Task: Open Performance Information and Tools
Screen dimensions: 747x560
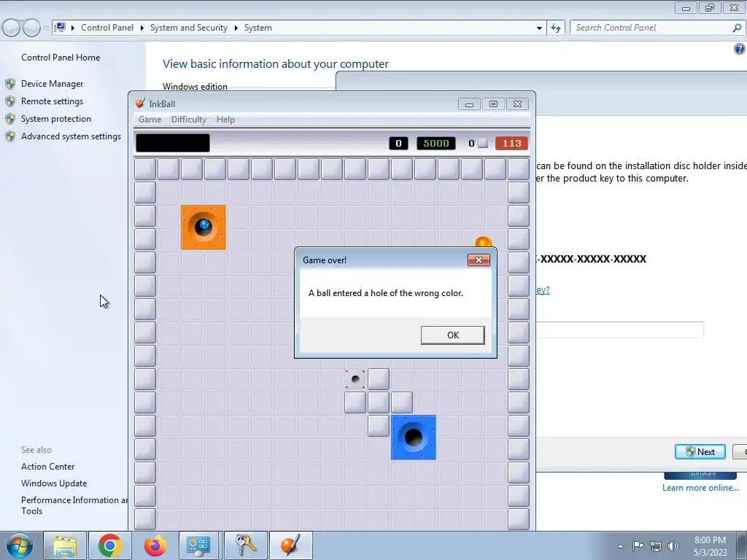Action: (74, 505)
